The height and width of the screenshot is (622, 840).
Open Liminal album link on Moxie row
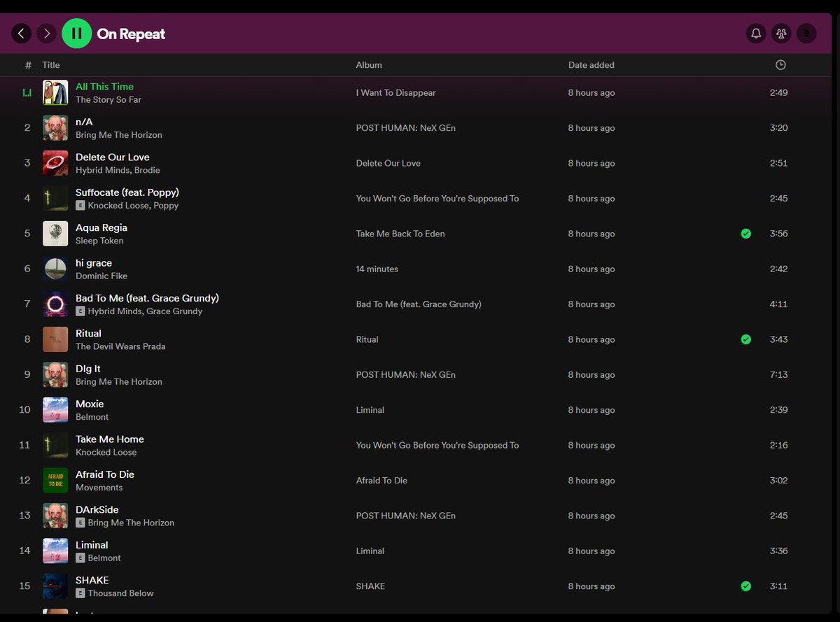pos(370,410)
